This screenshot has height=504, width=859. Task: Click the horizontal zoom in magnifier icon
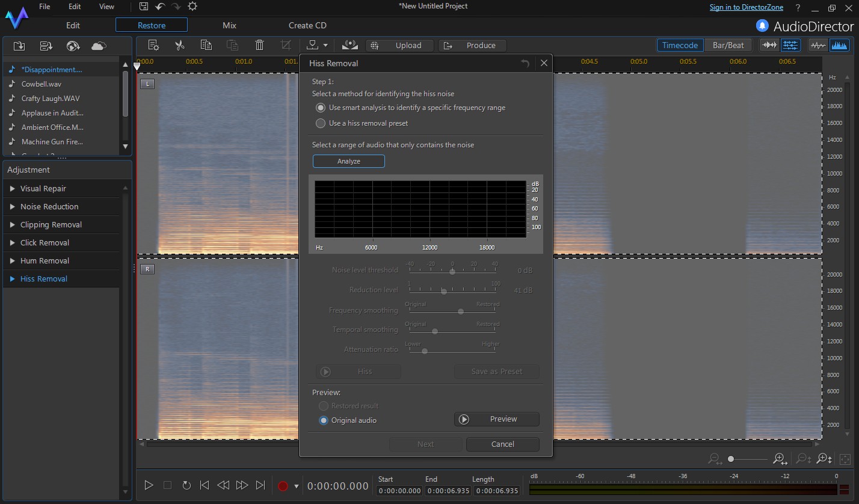pyautogui.click(x=780, y=459)
